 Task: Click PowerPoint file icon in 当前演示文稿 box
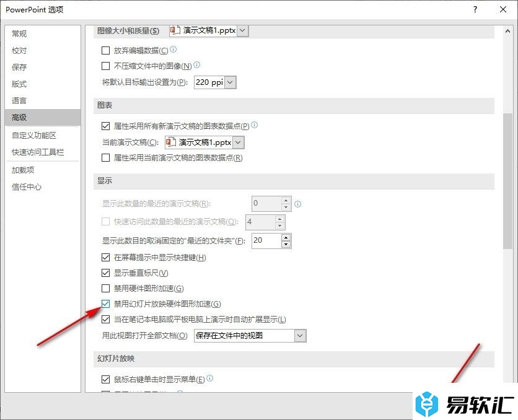point(171,142)
